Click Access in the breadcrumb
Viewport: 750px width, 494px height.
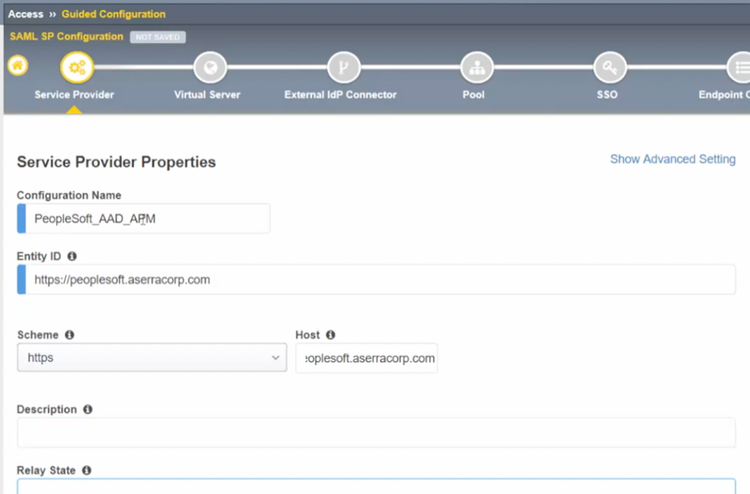(x=25, y=14)
